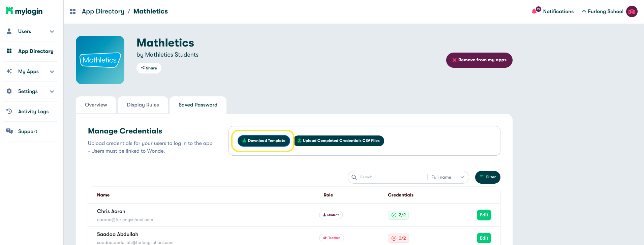
Task: Click the Credentials column header
Action: [x=401, y=195]
